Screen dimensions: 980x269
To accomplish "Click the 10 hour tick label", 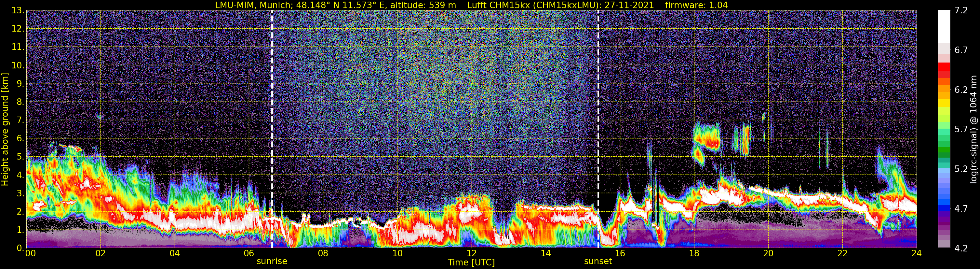I will point(397,254).
